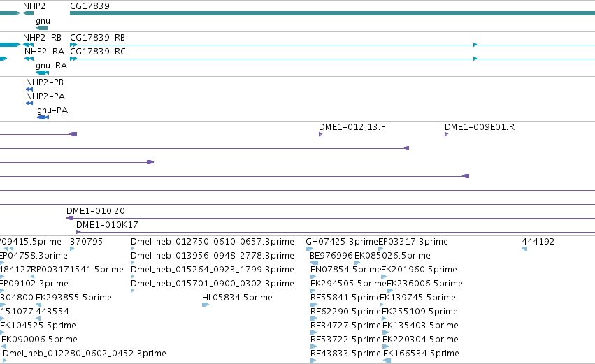Select EST EN07854.5prime
Image resolution: width=595 pixels, height=364 pixels.
coord(345,270)
